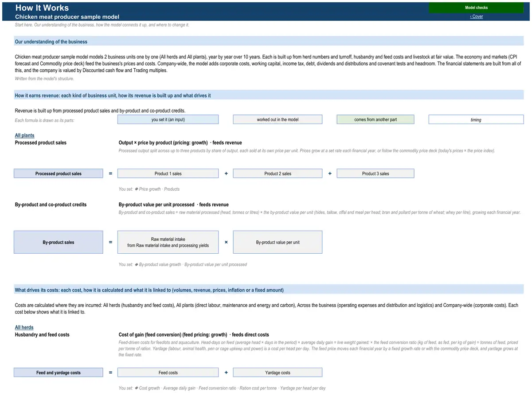The height and width of the screenshot is (393, 532).
Task: Select the 'Husbandry and feed costs' heading
Action: [x=42, y=334]
